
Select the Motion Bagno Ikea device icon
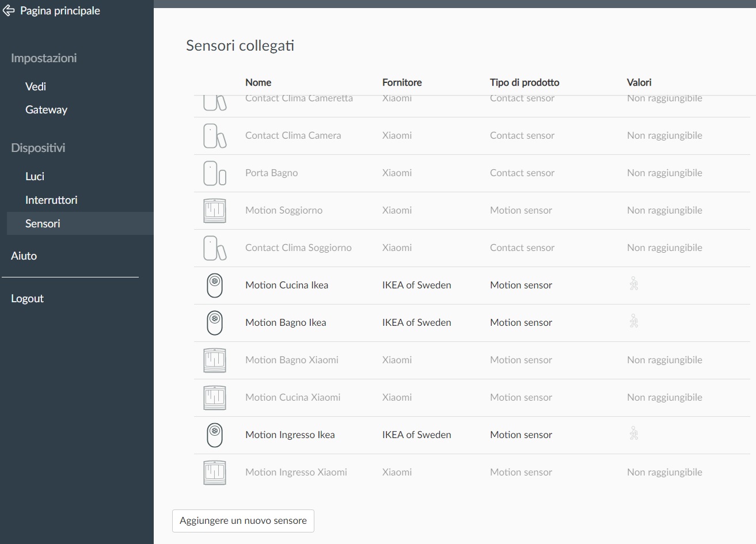tap(214, 322)
